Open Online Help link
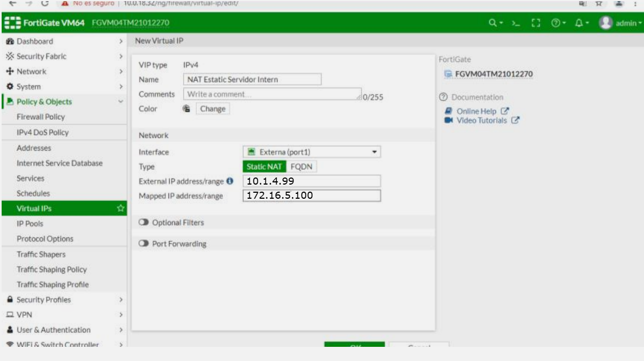The width and height of the screenshot is (644, 361). (476, 111)
